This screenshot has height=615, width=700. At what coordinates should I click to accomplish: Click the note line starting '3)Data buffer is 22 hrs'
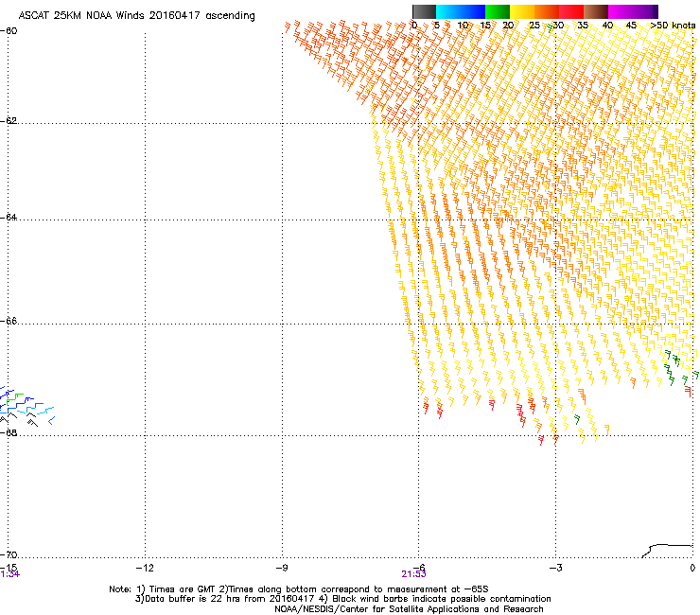tap(342, 599)
